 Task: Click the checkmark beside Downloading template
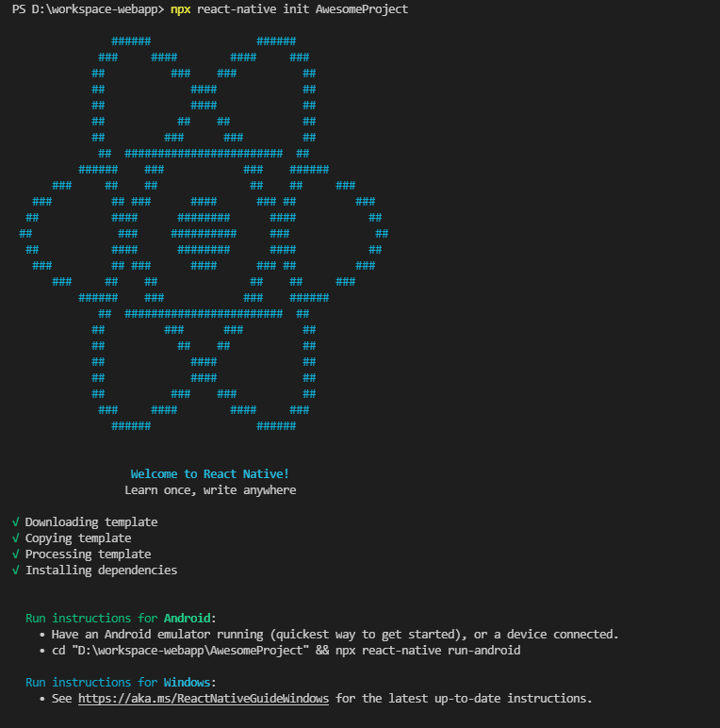[16, 522]
